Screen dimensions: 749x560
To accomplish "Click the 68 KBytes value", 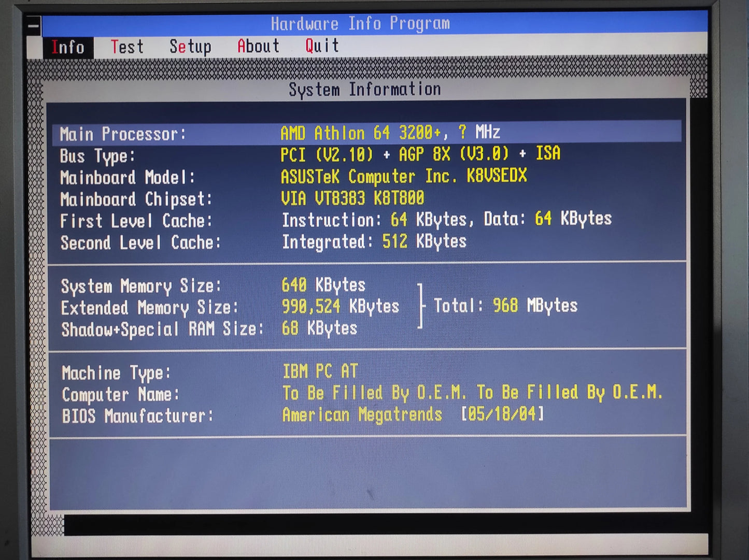I will pos(320,328).
